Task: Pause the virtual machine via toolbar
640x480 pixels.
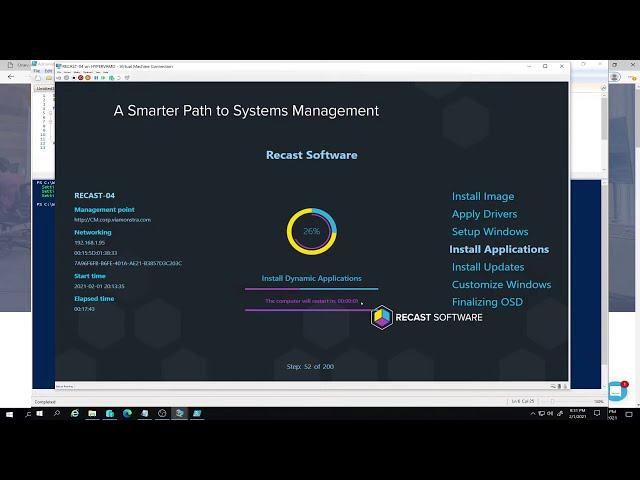Action: [x=96, y=77]
